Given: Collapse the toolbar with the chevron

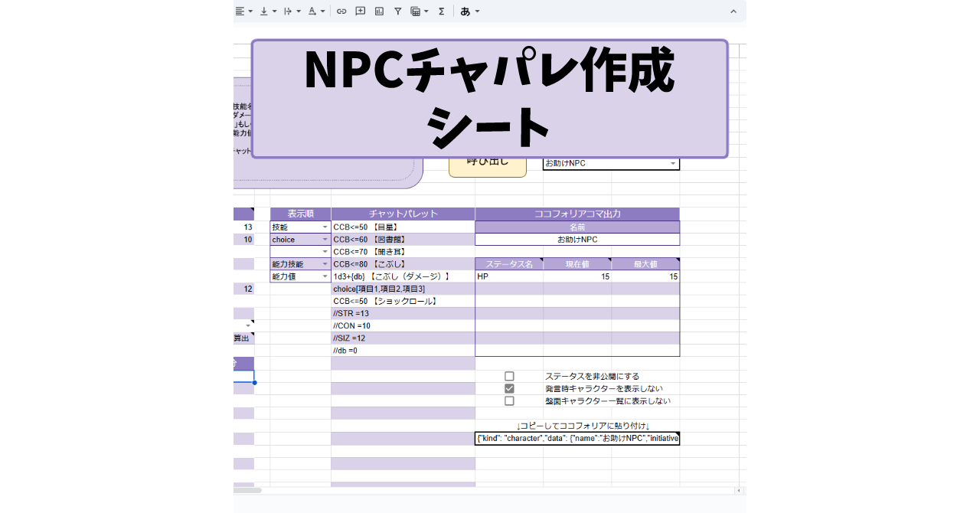Looking at the screenshot, I should point(733,11).
